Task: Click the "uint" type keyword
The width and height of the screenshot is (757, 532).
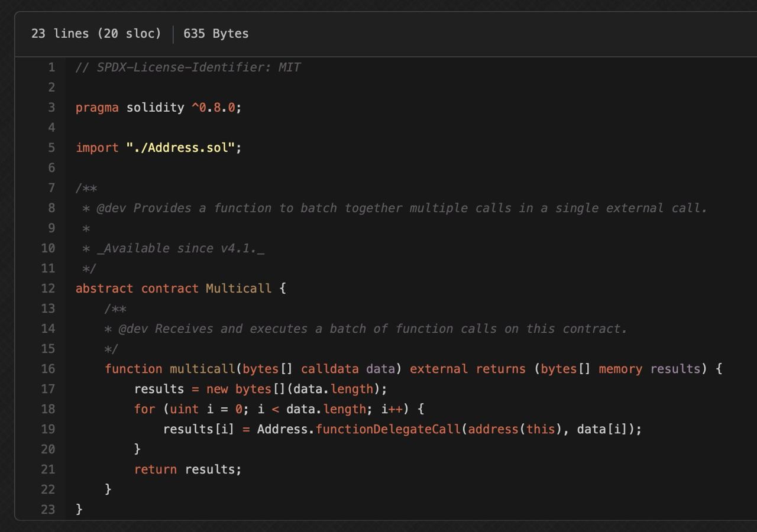Action: (x=184, y=409)
